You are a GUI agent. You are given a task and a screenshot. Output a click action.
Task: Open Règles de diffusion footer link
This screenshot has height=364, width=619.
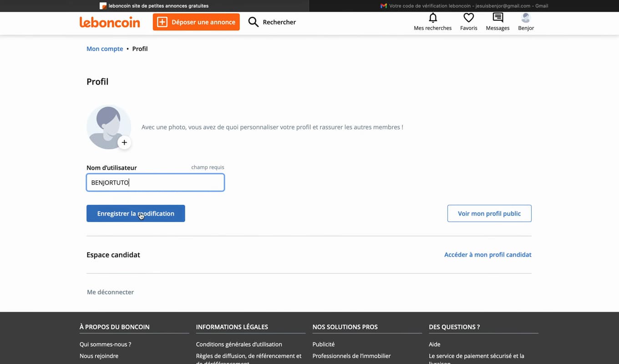pos(249,359)
